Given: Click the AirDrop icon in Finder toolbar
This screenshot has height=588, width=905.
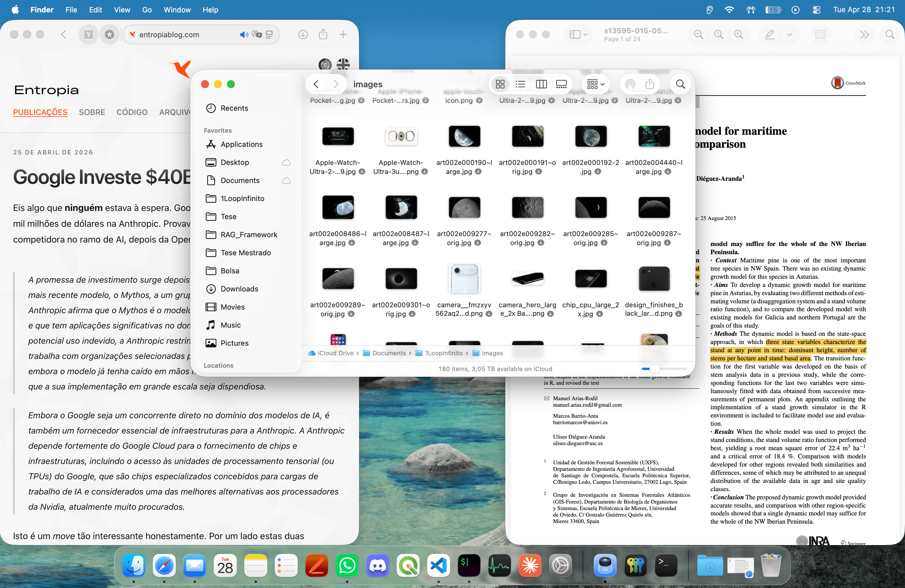Looking at the screenshot, I should pyautogui.click(x=630, y=84).
